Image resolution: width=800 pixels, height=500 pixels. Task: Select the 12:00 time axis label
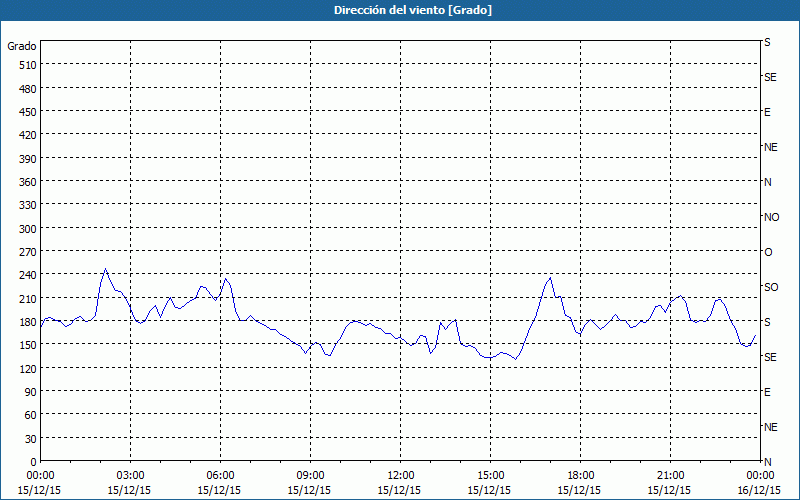[401, 476]
